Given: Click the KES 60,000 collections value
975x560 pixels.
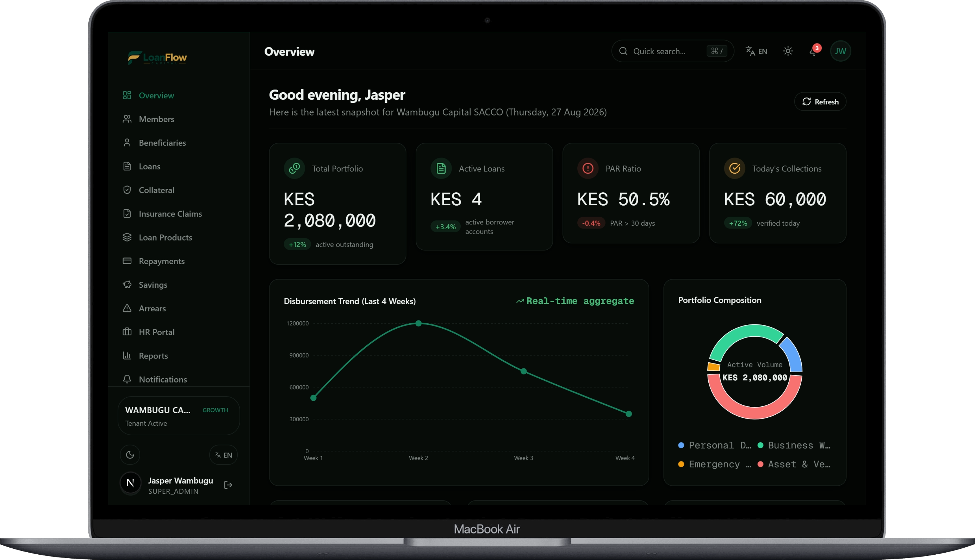Looking at the screenshot, I should 775,200.
